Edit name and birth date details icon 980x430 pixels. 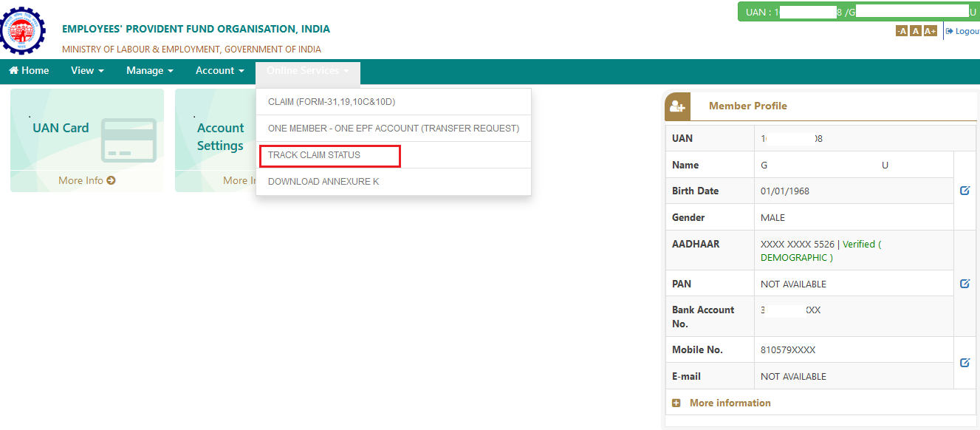(x=964, y=191)
